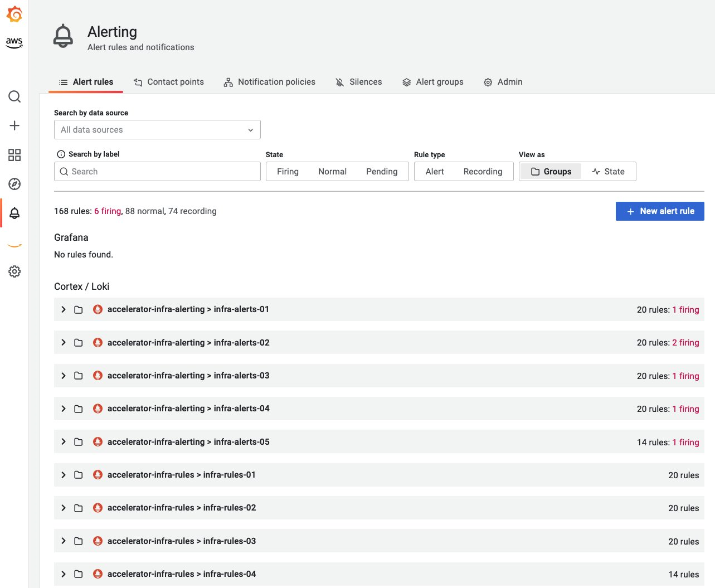Viewport: 715px width, 588px height.
Task: Click the Grafana logo in the sidebar
Action: click(x=14, y=15)
